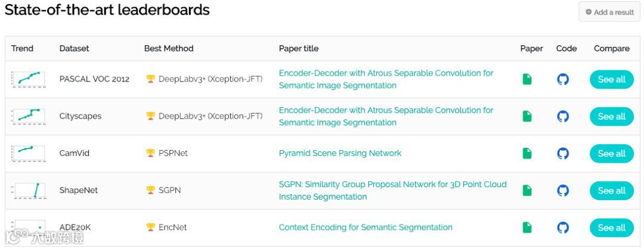Open the paper document icon in ShapeNet row
The height and width of the screenshot is (249, 644).
point(527,190)
